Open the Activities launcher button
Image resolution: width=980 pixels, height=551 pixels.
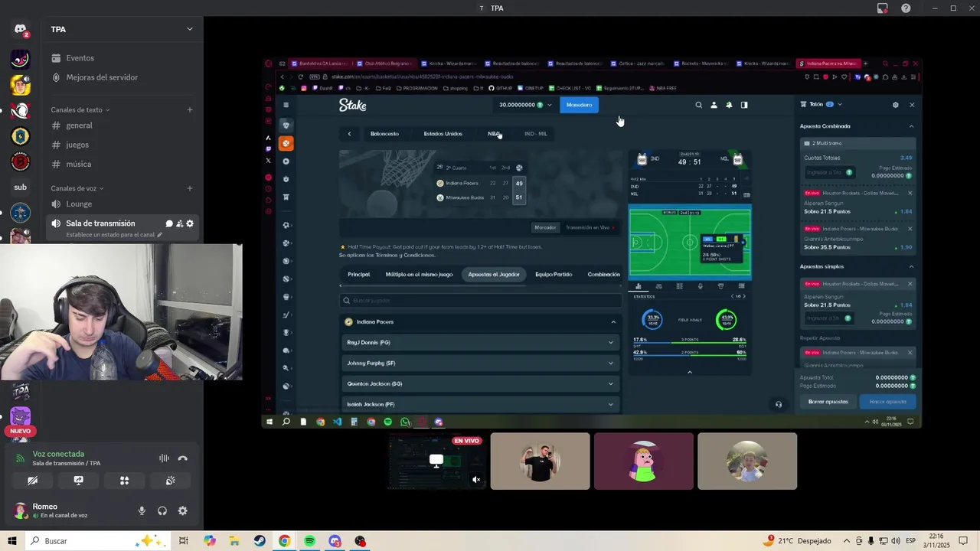[124, 481]
